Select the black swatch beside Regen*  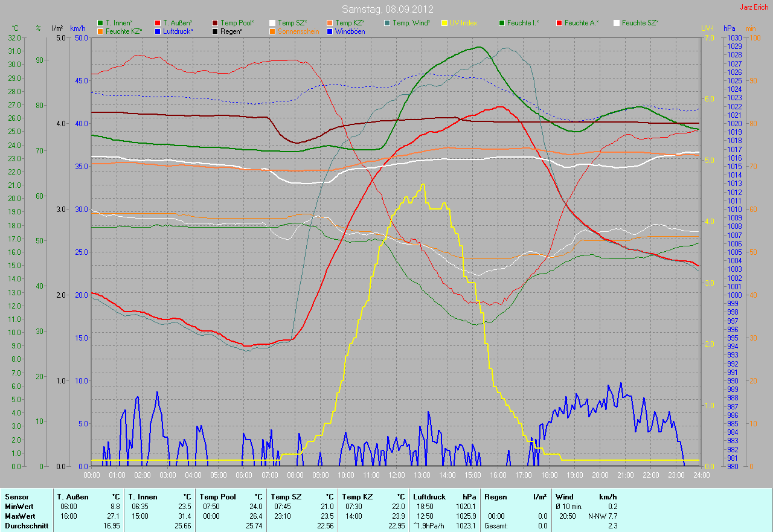pos(216,31)
